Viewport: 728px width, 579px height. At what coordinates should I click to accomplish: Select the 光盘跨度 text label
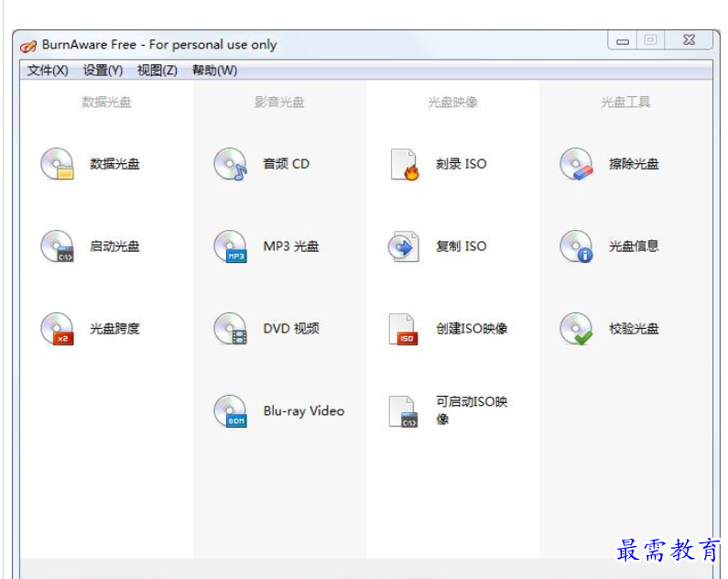[x=114, y=328]
